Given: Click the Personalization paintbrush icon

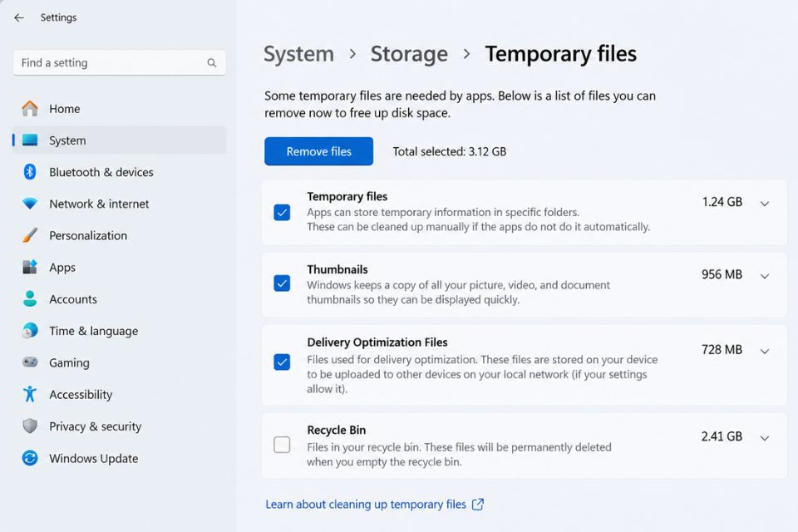Looking at the screenshot, I should click(x=30, y=235).
